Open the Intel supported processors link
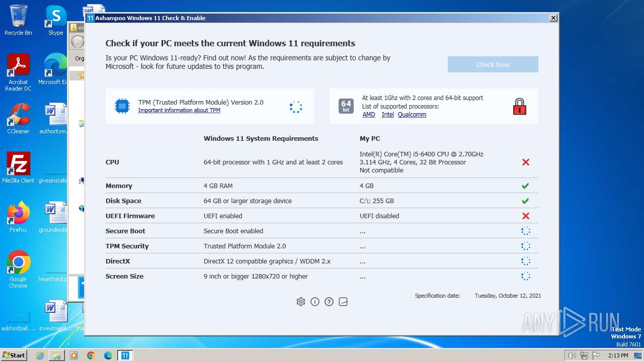Viewport: 644px width, 362px height. tap(388, 115)
